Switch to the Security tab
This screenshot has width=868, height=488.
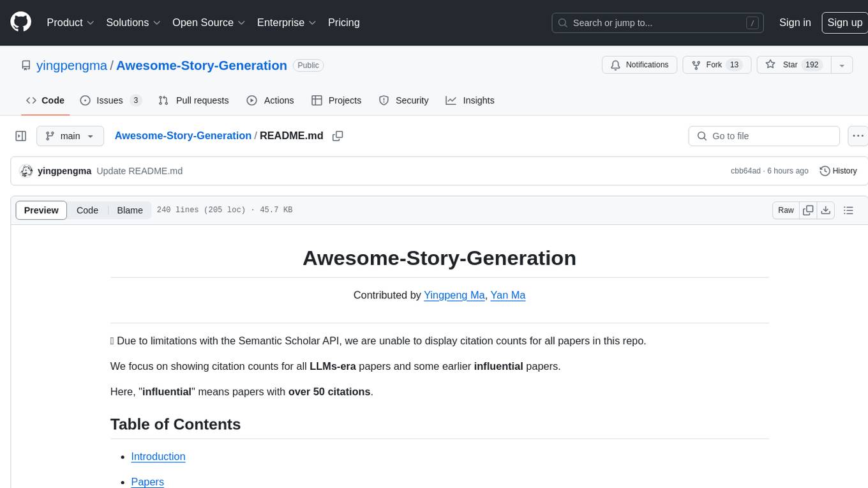[x=403, y=100]
